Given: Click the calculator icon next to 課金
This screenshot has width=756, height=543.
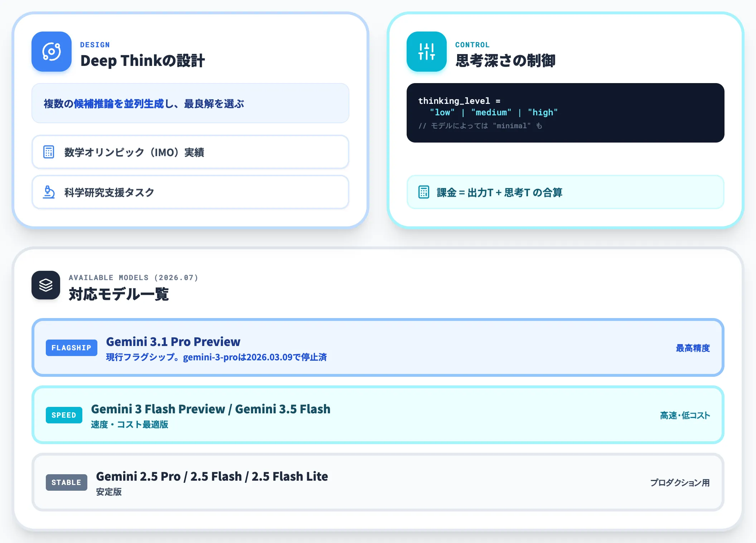Looking at the screenshot, I should click(424, 192).
